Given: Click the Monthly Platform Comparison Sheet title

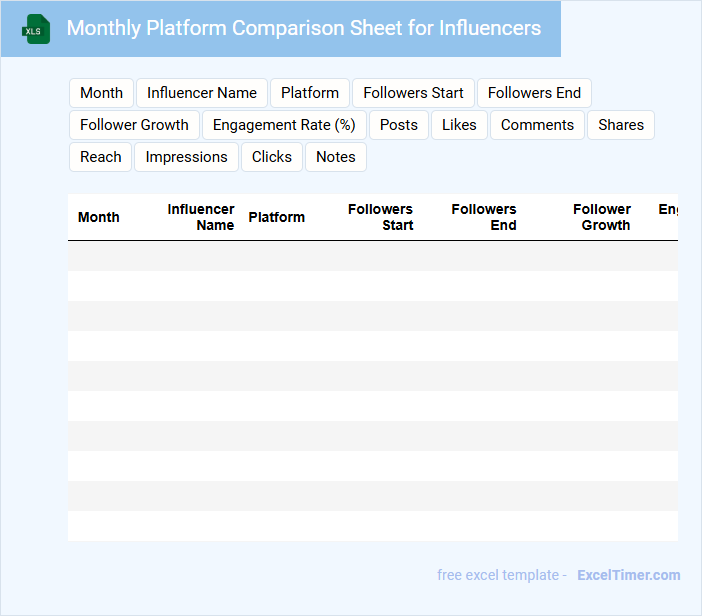Looking at the screenshot, I should [303, 28].
